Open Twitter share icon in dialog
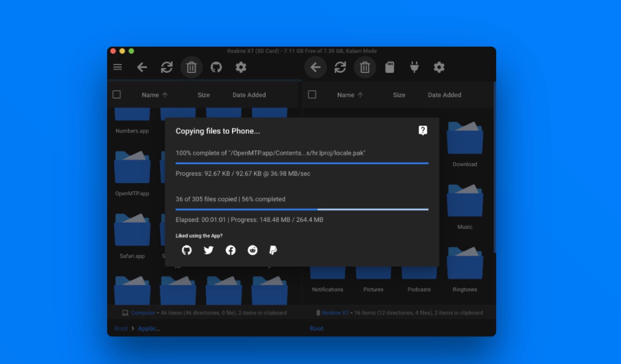The width and height of the screenshot is (621, 364). pyautogui.click(x=209, y=250)
